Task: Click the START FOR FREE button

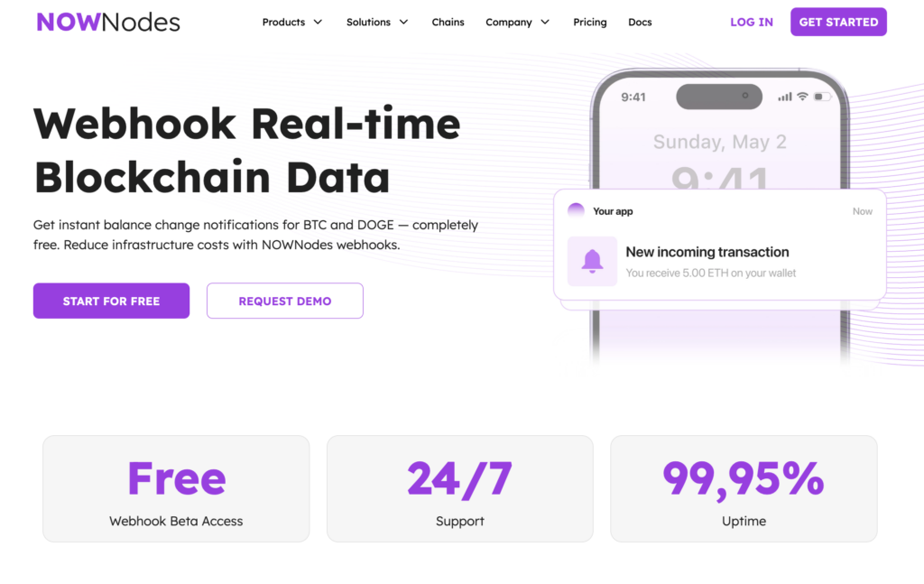Action: tap(111, 301)
